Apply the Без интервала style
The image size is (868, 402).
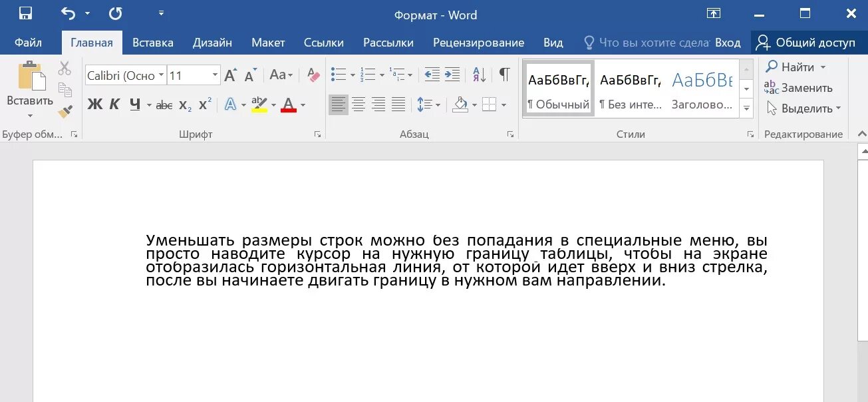click(631, 88)
